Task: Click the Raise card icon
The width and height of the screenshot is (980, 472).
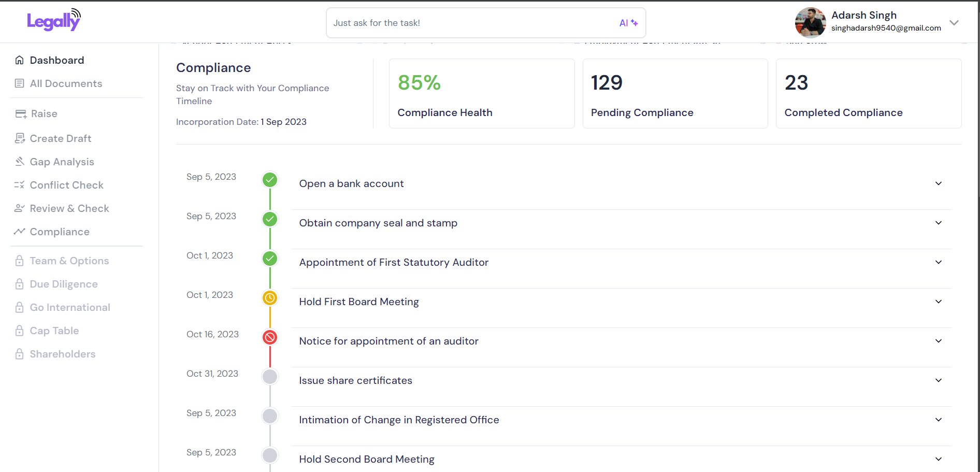Action: point(21,114)
